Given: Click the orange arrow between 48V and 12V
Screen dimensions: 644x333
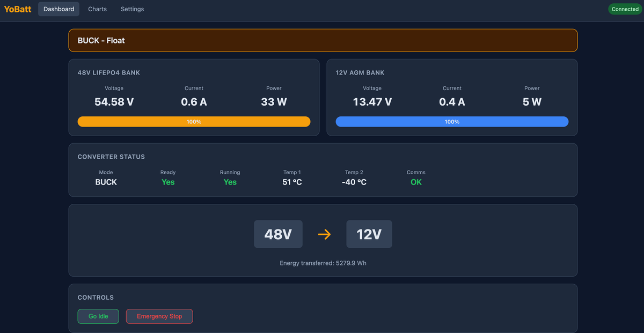Looking at the screenshot, I should (x=324, y=234).
